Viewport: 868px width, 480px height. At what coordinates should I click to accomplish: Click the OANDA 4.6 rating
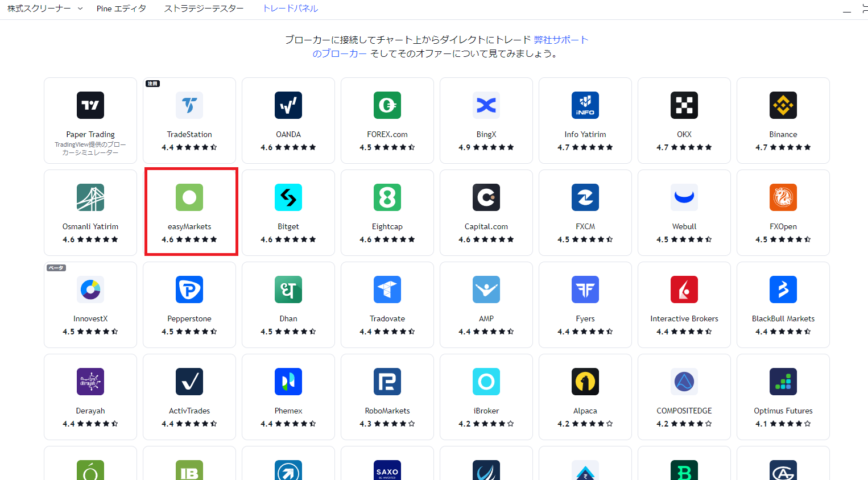click(288, 147)
